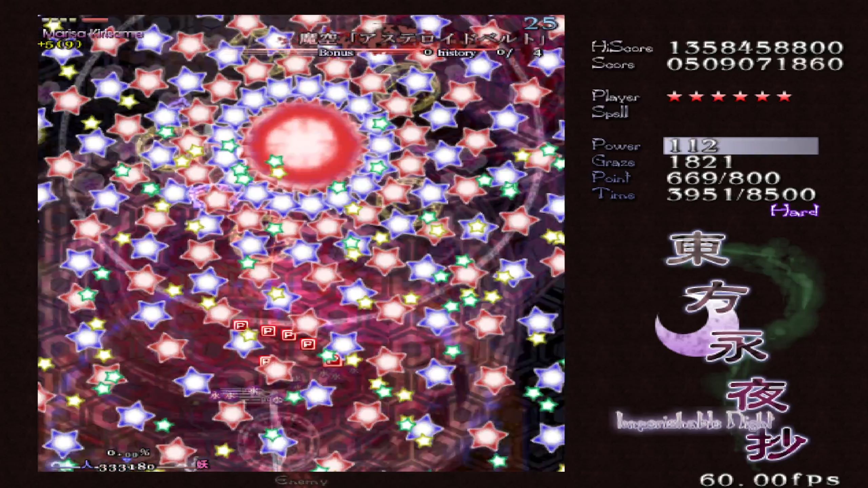This screenshot has height=488, width=868.
Task: Click the Graze counter 1821
Action: (x=701, y=162)
